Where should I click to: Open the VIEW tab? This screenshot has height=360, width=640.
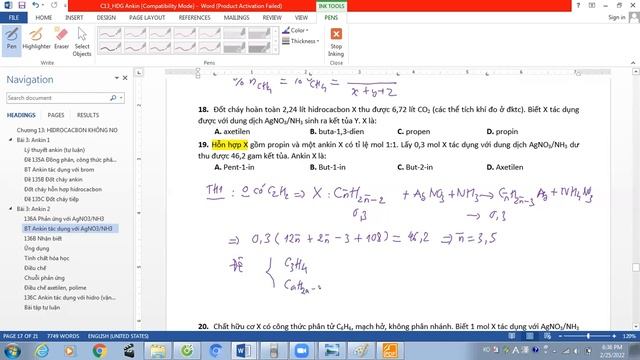pos(301,18)
